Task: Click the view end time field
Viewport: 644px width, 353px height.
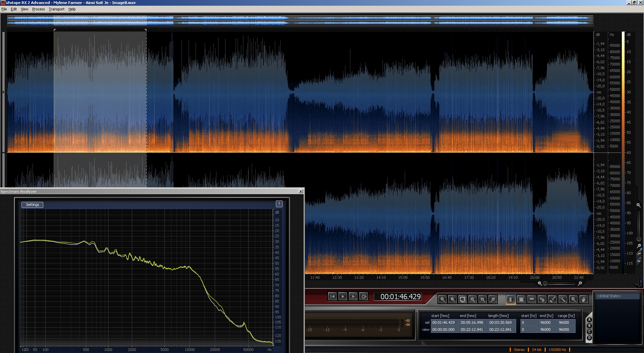Action: tap(473, 329)
